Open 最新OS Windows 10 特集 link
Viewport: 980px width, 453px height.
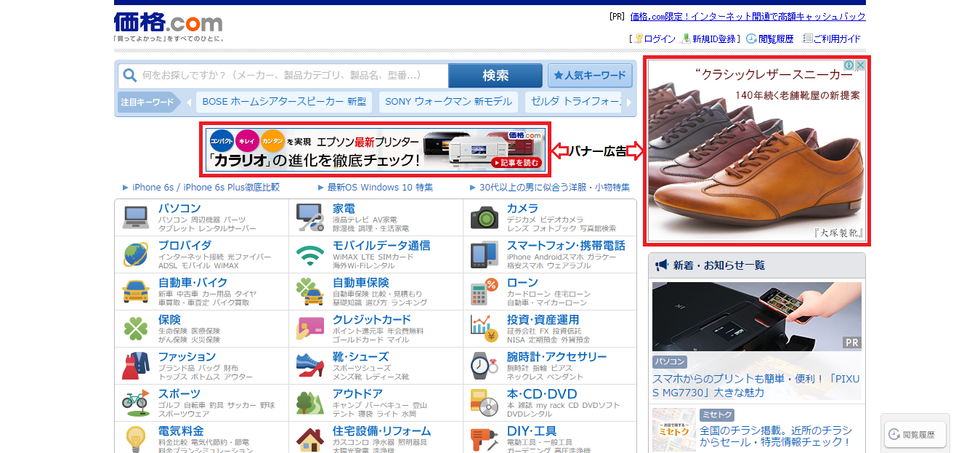click(x=380, y=188)
